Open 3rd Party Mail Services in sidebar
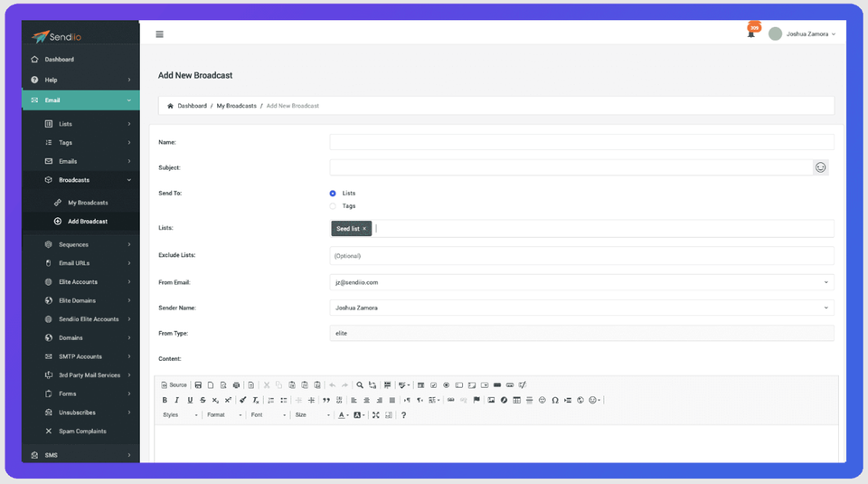This screenshot has height=484, width=868. point(80,375)
